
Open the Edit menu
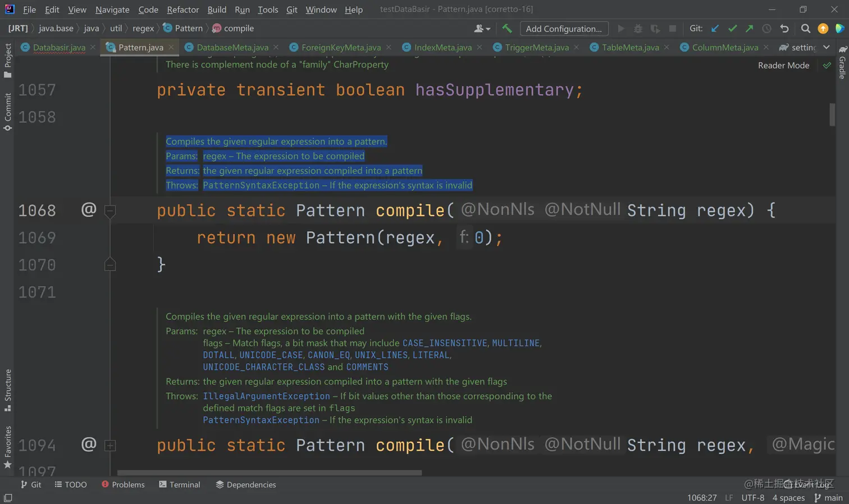52,10
